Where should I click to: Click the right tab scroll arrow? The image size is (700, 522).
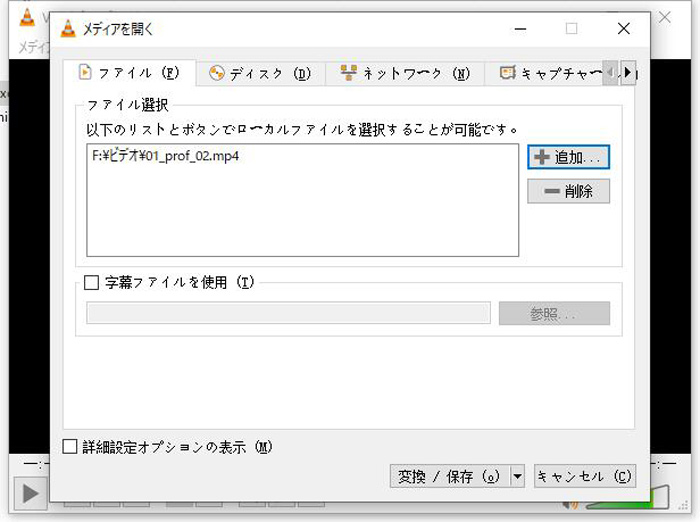point(628,72)
